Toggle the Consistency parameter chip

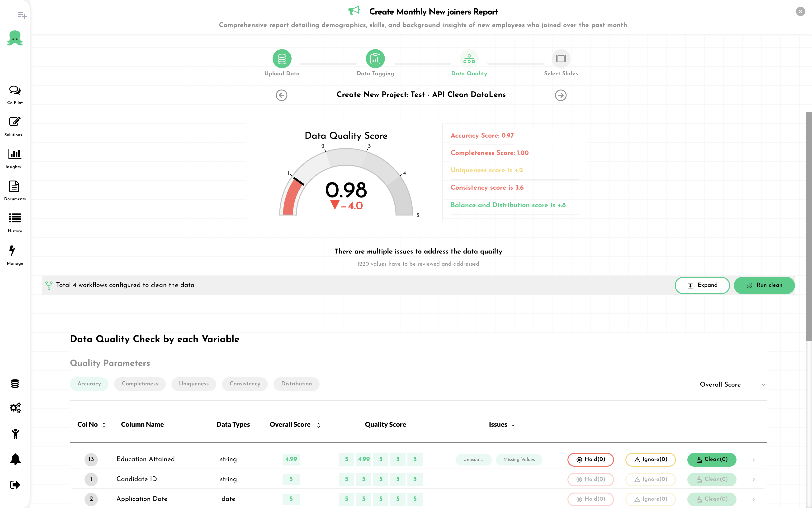click(x=245, y=384)
